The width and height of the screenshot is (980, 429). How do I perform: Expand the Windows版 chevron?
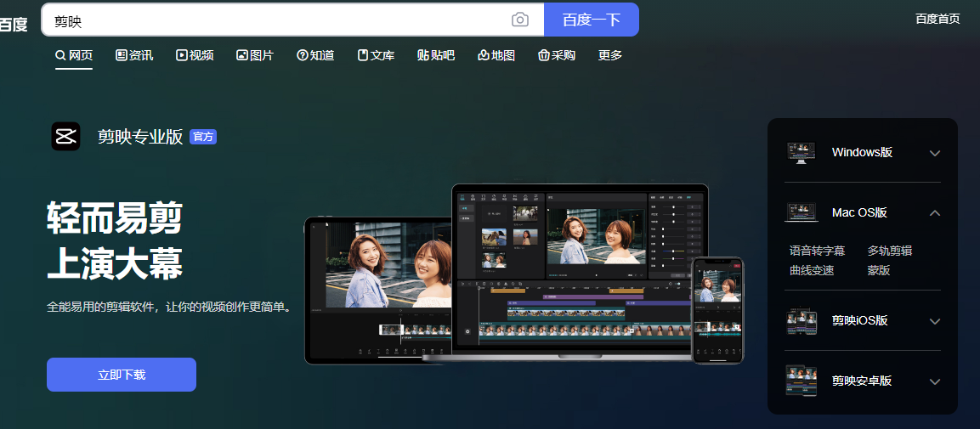[935, 153]
